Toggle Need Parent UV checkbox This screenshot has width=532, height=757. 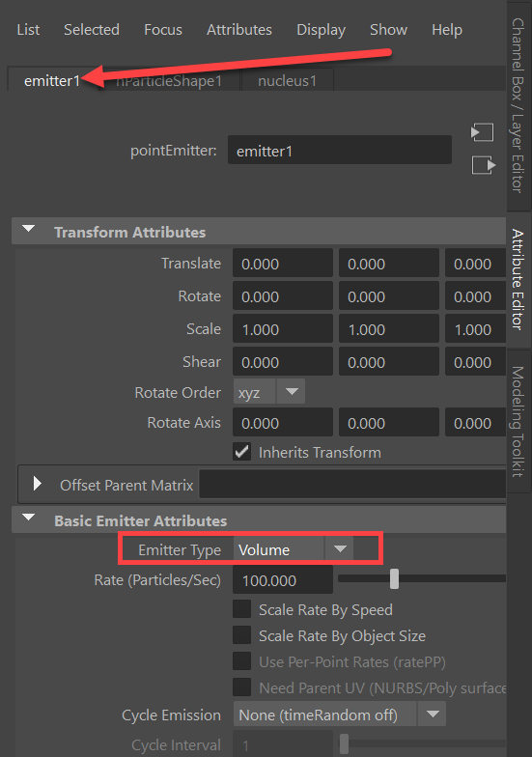(x=241, y=687)
